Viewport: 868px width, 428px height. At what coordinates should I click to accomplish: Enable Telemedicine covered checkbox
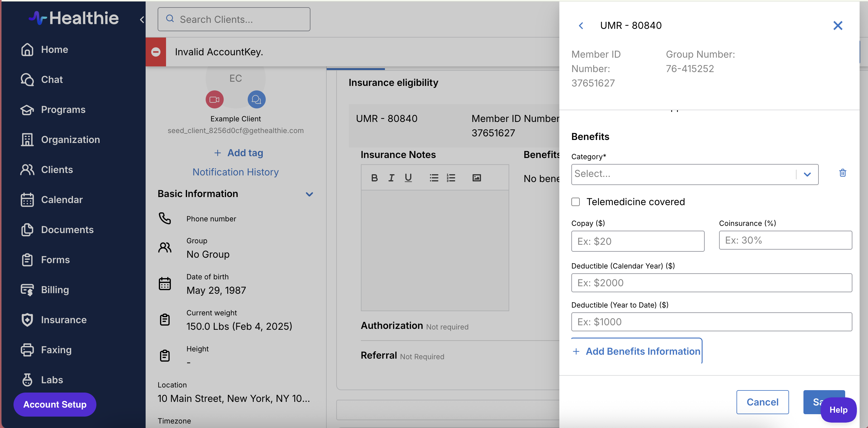click(x=576, y=202)
